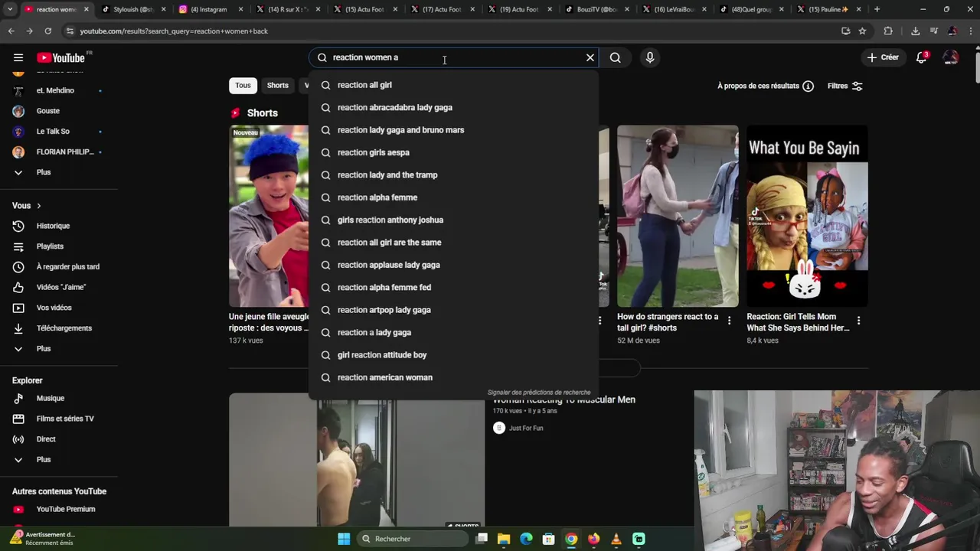Click the Rechercher taskbar search box
The image size is (980, 551).
[413, 539]
